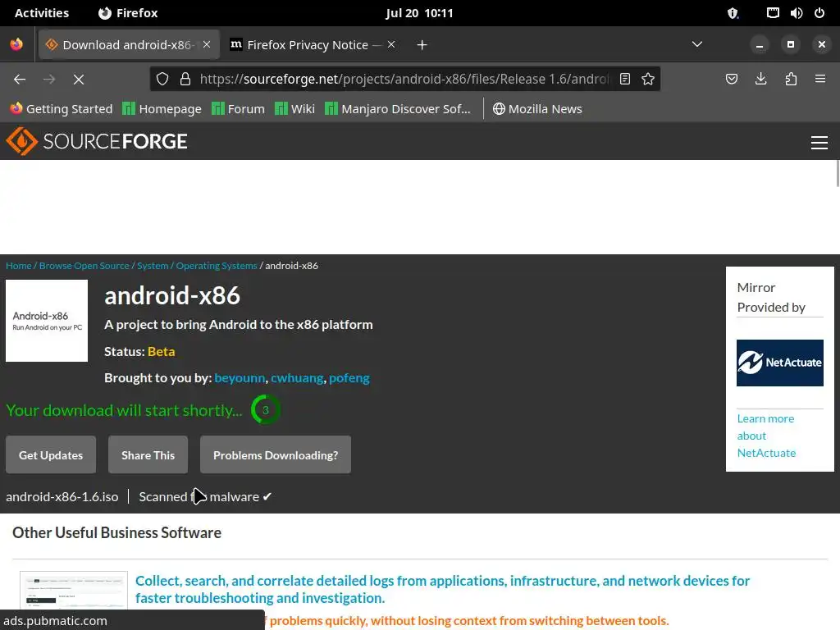Click the URL address field
840x630 pixels.
pyautogui.click(x=404, y=80)
